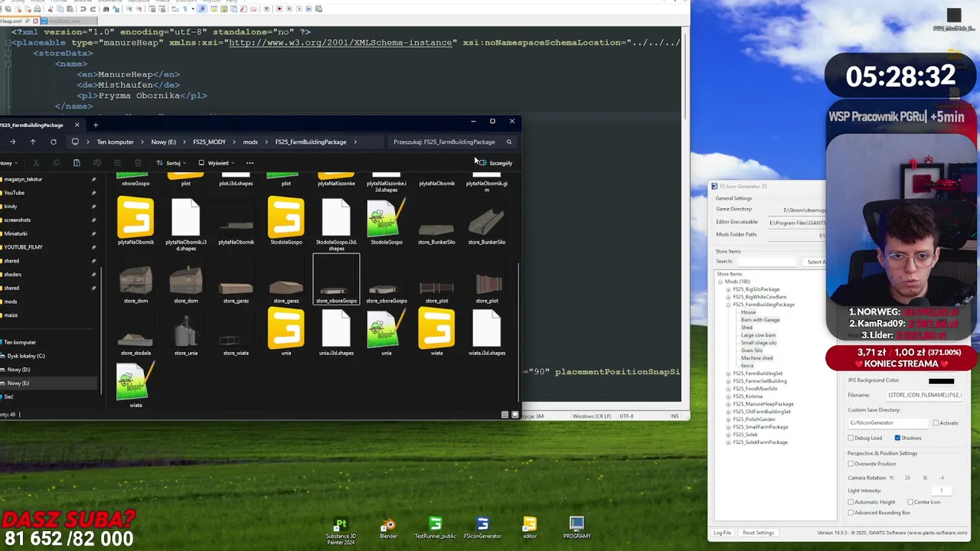Open the XMLSchema-instance link in Notepad++
Screen dimensions: 980x551
coord(341,43)
